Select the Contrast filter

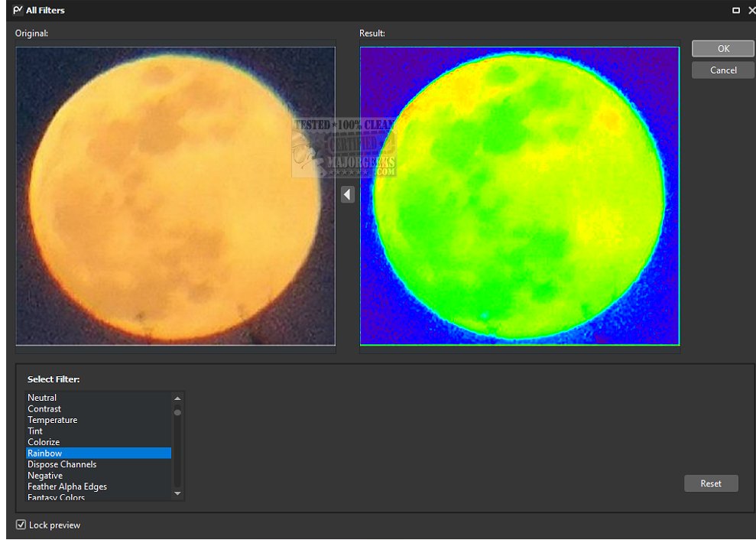coord(44,409)
